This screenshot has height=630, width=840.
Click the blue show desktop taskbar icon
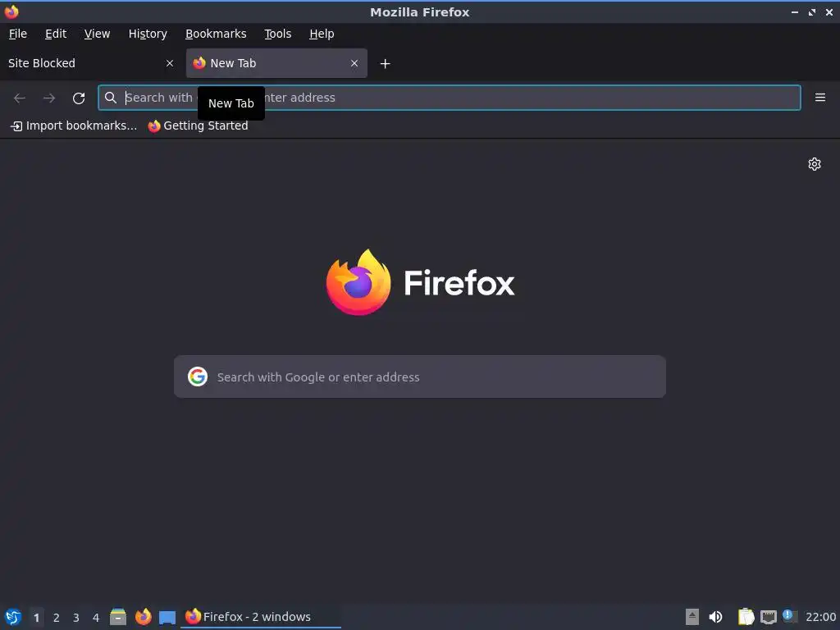[167, 618]
